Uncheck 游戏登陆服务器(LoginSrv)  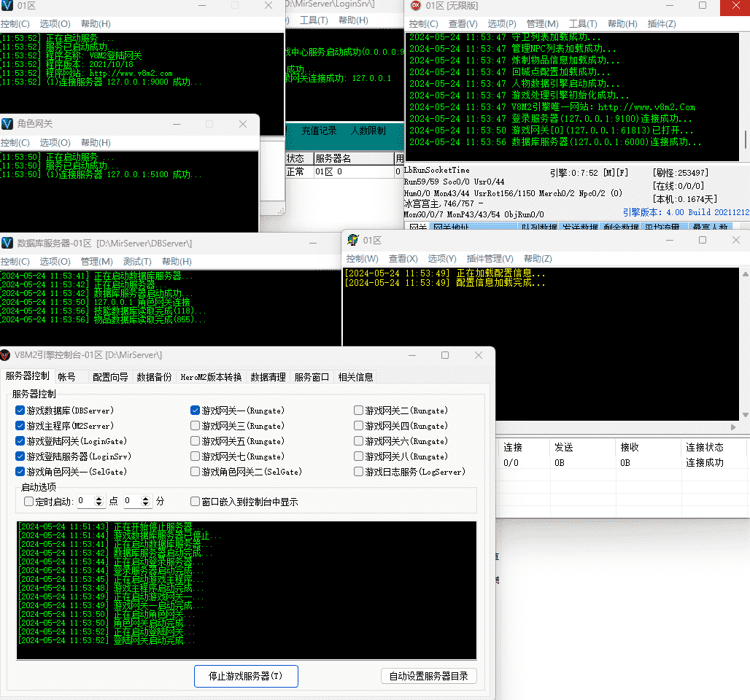(20, 456)
